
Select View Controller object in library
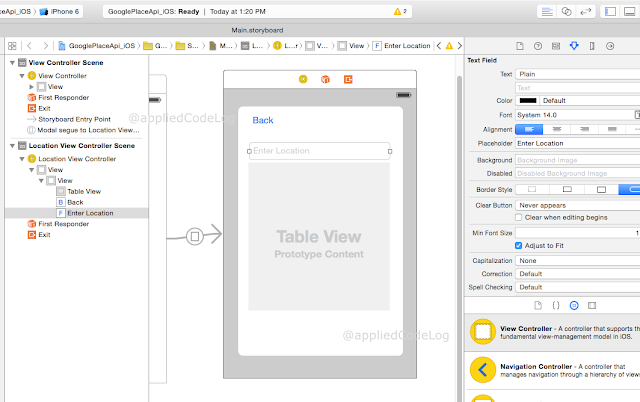click(552, 332)
